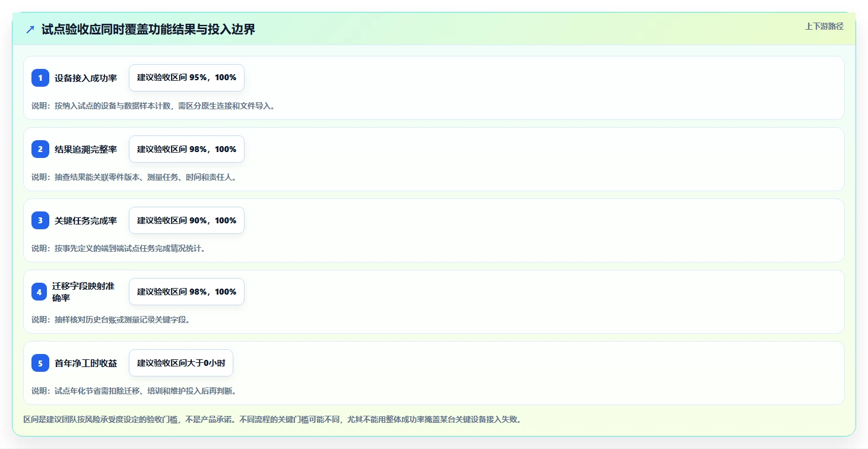Click the arrow icon beside the panel title
868x449 pixels.
(x=30, y=30)
